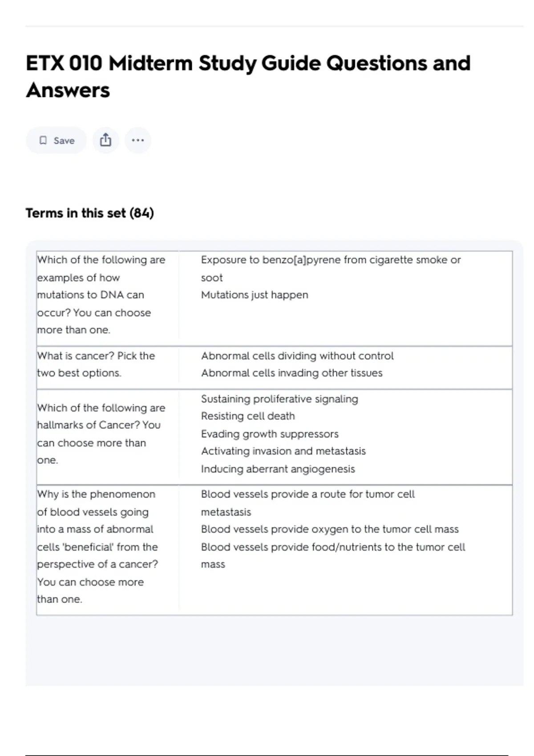Click the bookmark icon inside Save
This screenshot has width=534, height=756.
(x=43, y=141)
